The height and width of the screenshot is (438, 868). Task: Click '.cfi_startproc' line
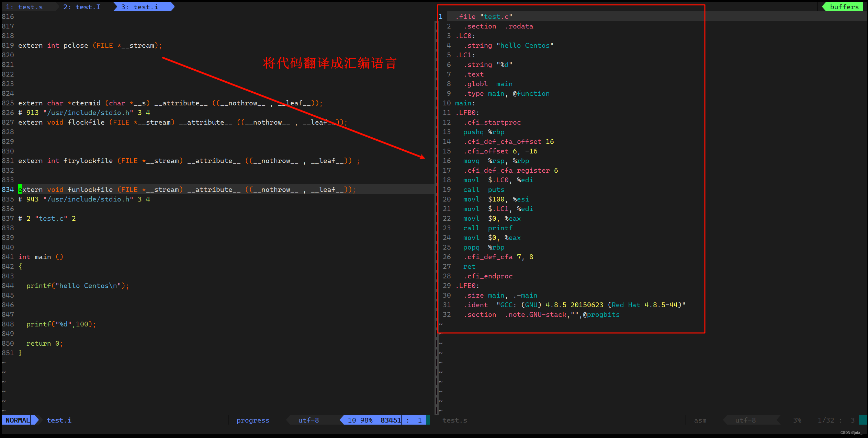tap(492, 123)
